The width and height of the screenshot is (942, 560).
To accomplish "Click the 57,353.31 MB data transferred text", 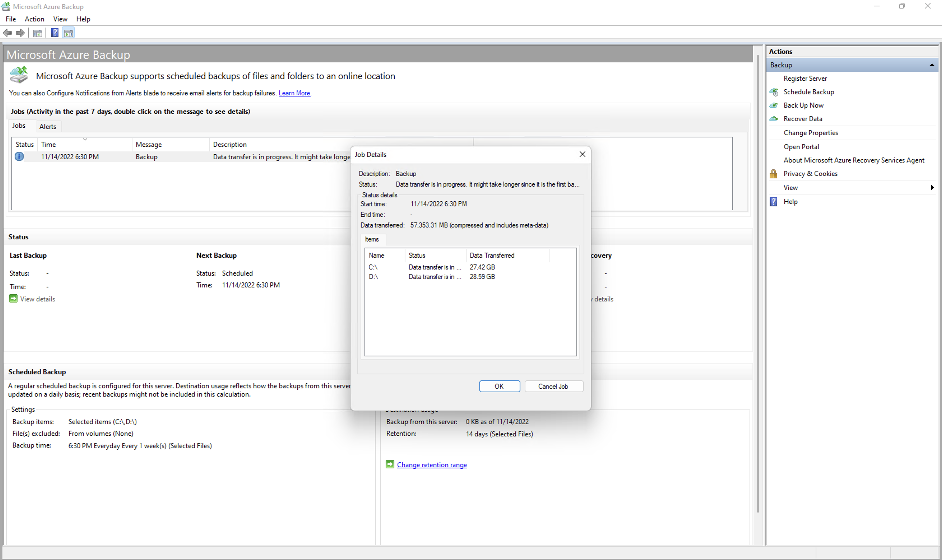I will (x=479, y=225).
